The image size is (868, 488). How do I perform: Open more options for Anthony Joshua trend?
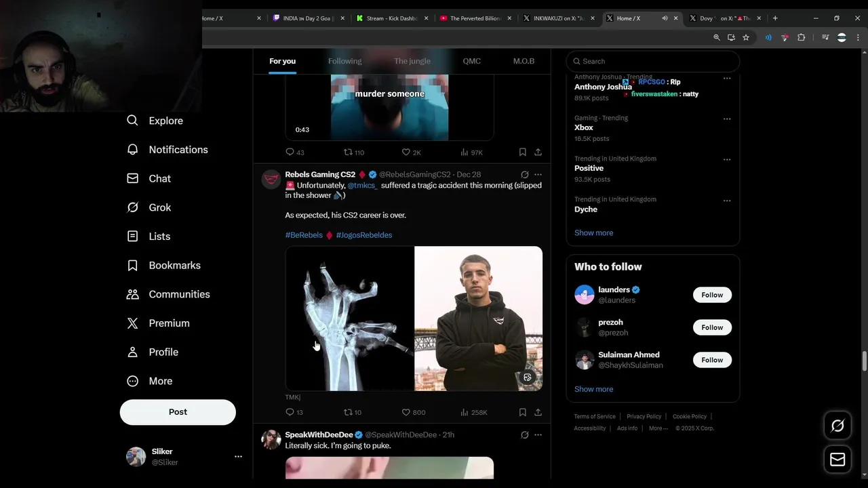tap(727, 78)
